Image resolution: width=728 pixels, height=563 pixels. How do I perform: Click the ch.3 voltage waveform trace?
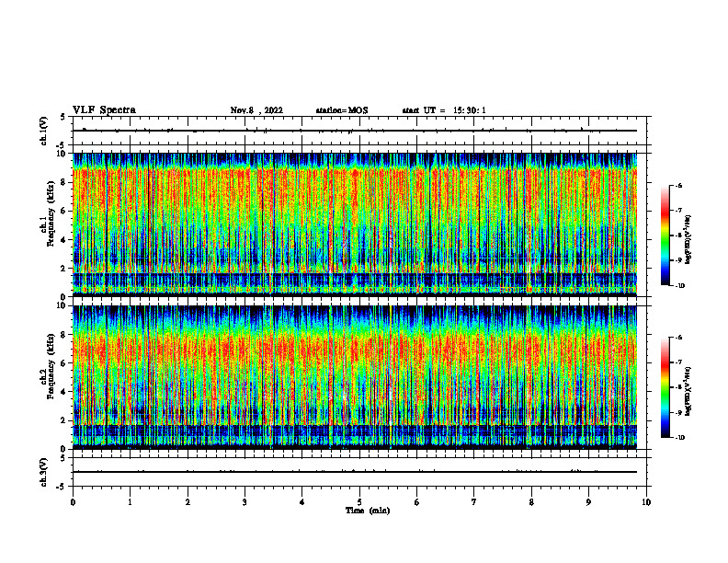[x=355, y=472]
